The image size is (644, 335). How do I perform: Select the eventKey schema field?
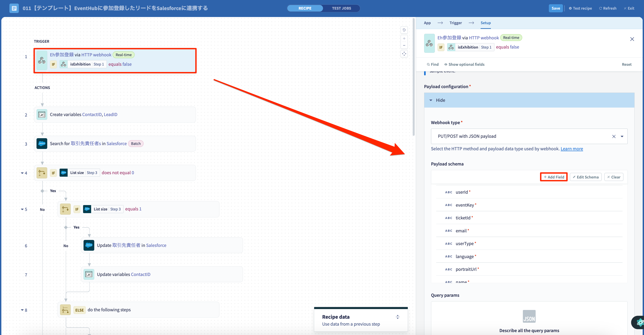tap(529, 205)
